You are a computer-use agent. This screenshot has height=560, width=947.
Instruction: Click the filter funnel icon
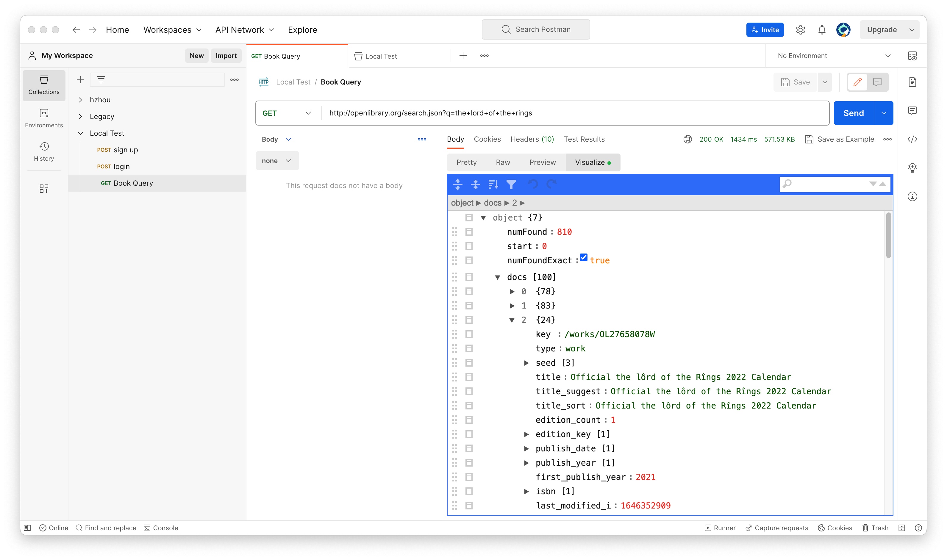(x=511, y=184)
